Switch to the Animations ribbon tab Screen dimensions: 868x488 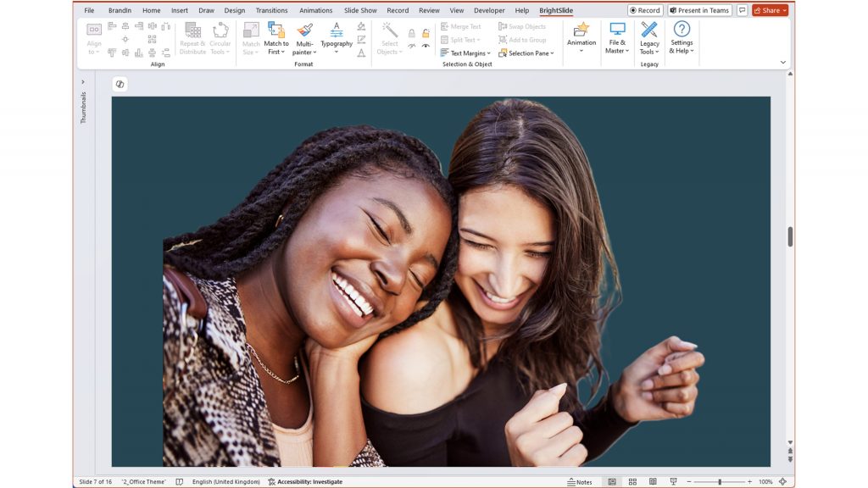click(x=315, y=10)
